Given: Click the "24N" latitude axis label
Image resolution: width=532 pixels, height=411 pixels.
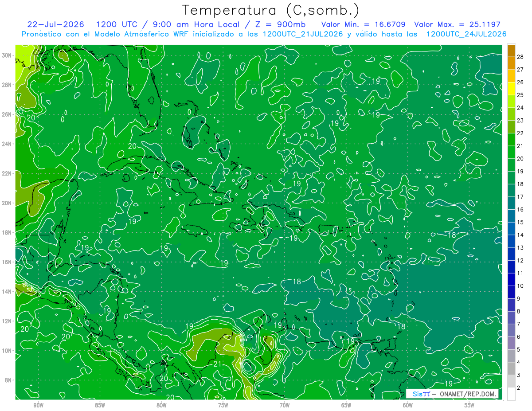Looking at the screenshot, I should pyautogui.click(x=8, y=144).
